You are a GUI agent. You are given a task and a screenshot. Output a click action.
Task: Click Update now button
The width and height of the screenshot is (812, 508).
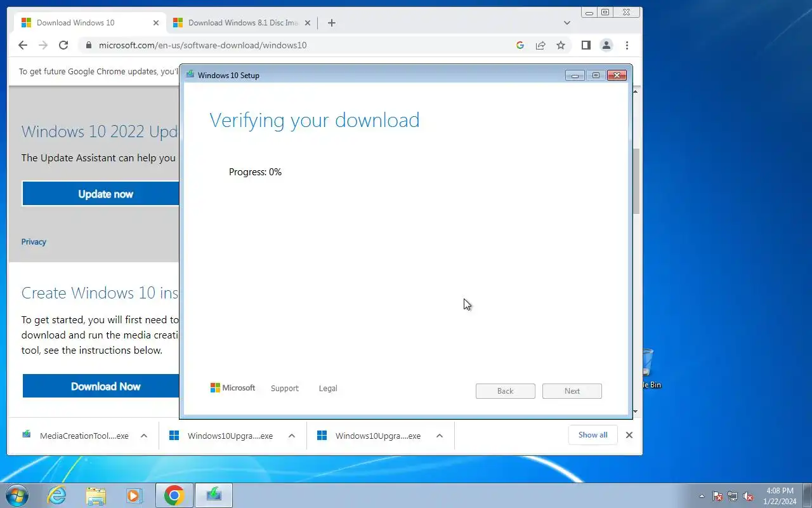pos(101,194)
